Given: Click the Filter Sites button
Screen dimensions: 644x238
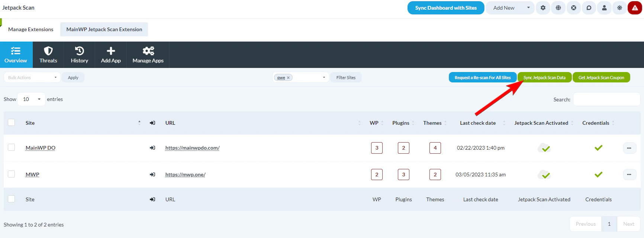Looking at the screenshot, I should pyautogui.click(x=346, y=78).
